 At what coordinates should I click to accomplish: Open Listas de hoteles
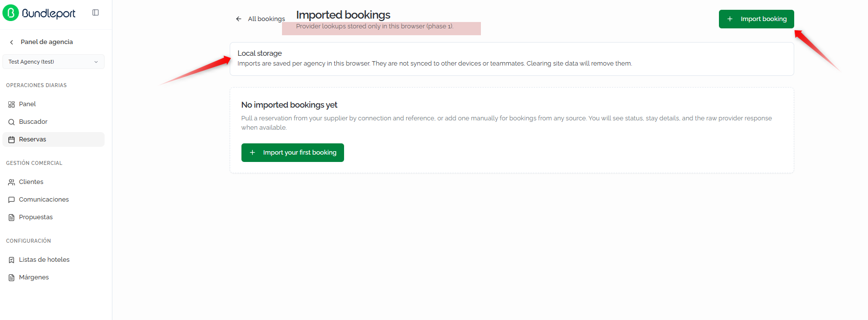[53, 260]
